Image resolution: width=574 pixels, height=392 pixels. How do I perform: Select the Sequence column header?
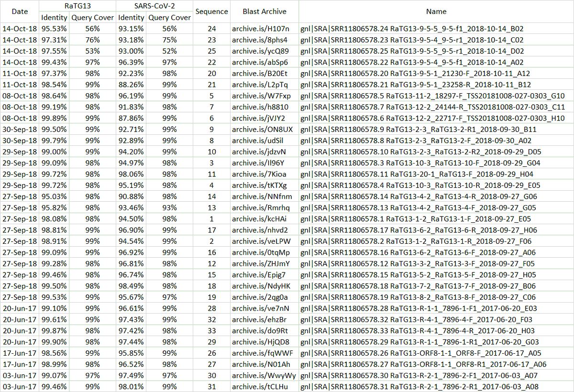click(212, 11)
